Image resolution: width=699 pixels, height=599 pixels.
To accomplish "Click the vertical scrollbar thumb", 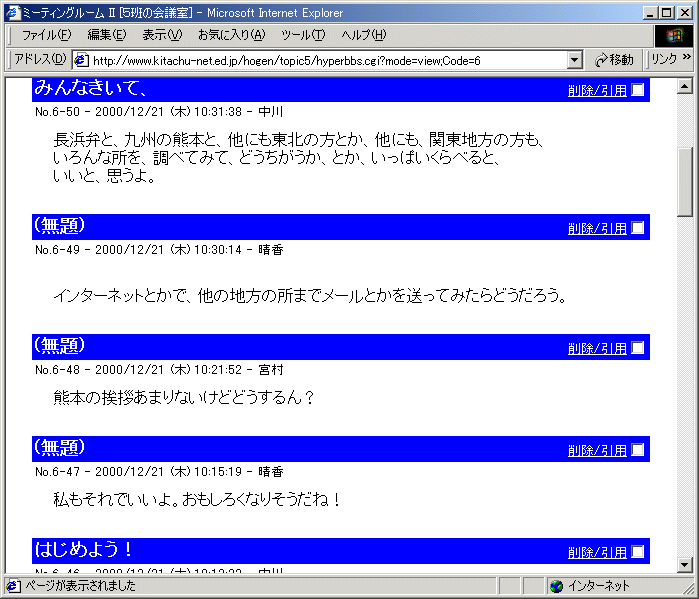I will [x=685, y=182].
